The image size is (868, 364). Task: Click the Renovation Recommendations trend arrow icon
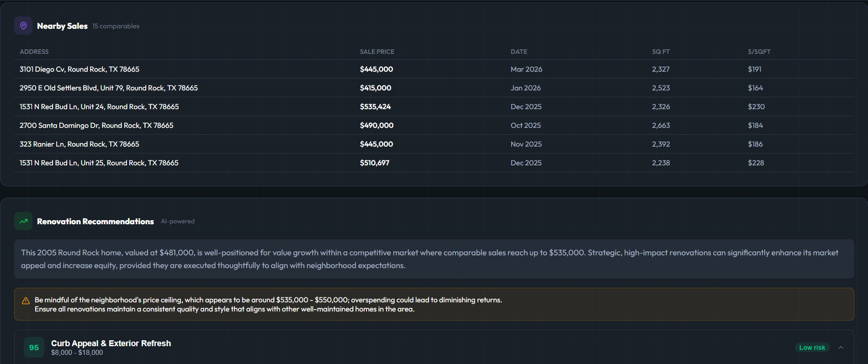(x=23, y=221)
